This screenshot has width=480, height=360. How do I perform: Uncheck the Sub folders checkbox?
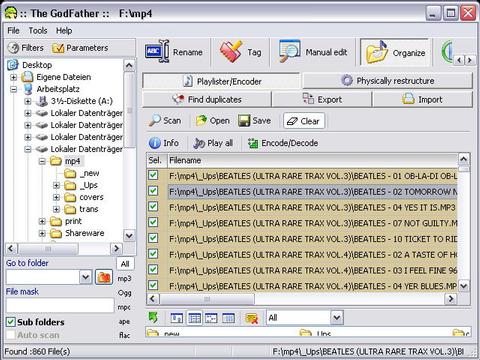pyautogui.click(x=11, y=322)
